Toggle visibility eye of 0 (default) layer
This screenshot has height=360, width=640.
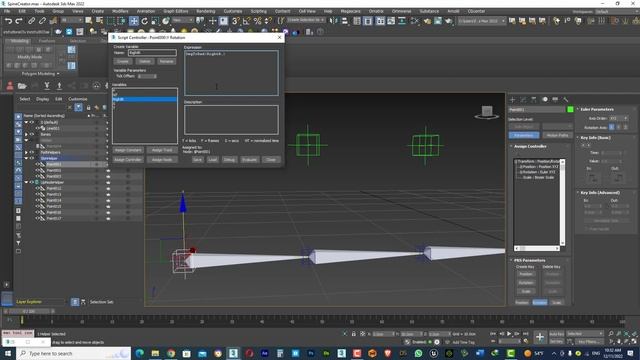tap(32, 122)
